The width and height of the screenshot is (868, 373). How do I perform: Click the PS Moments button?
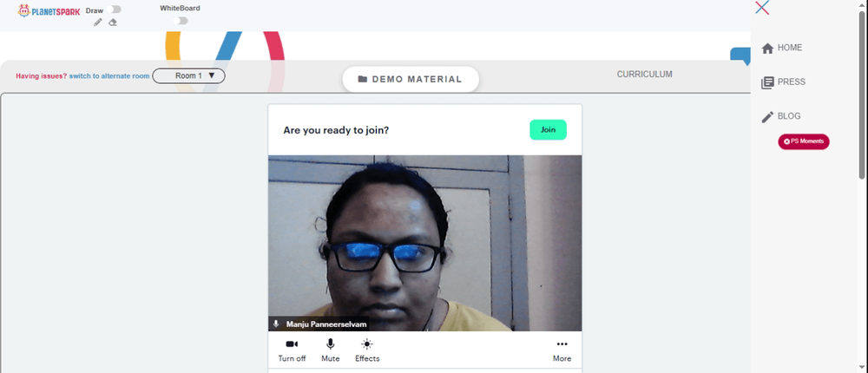804,141
